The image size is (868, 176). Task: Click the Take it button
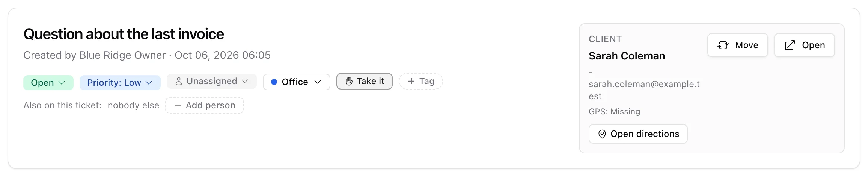[x=365, y=81]
